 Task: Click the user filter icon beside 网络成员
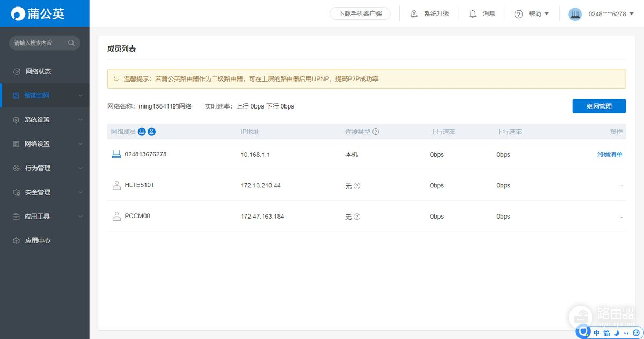[152, 132]
